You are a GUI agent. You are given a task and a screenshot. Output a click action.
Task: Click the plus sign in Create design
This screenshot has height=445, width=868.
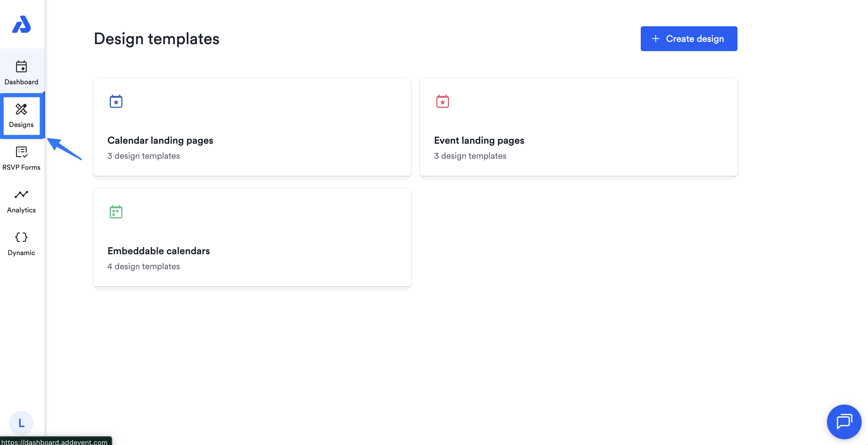coord(655,39)
